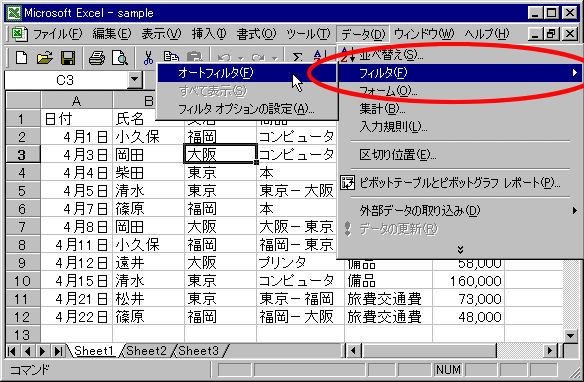Expand the Data menu with double chevron

[x=460, y=249]
